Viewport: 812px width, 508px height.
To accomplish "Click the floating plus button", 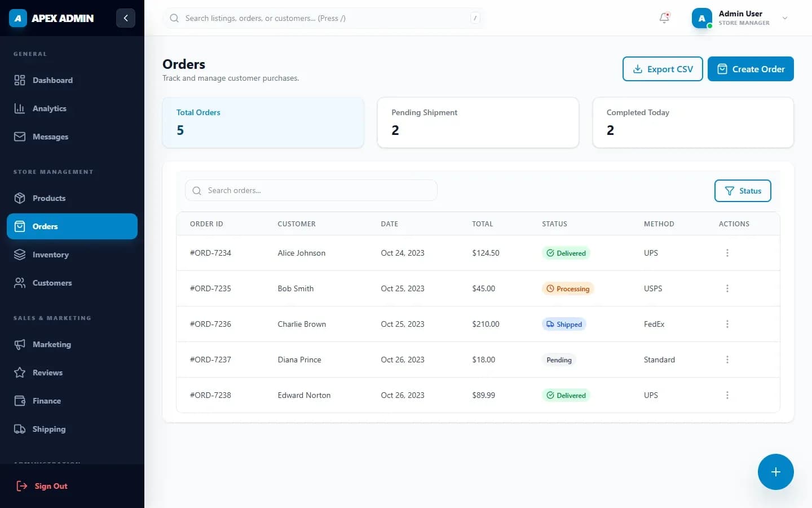I will pos(776,472).
